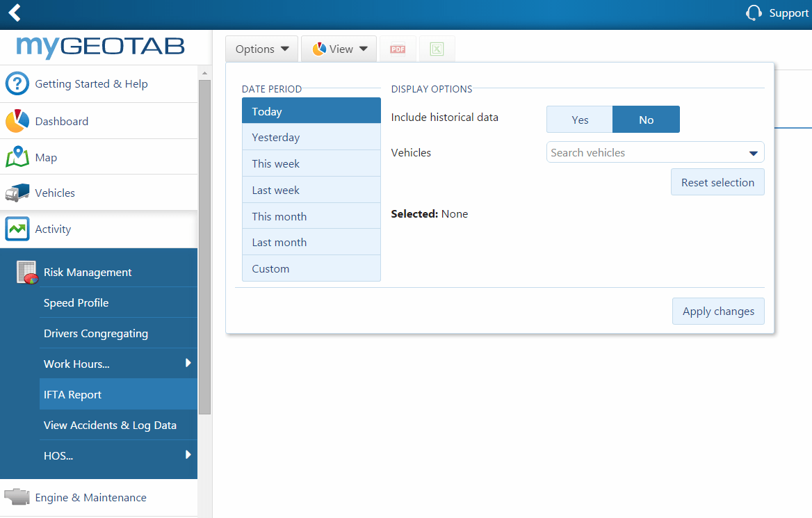This screenshot has height=518, width=812.
Task: Expand the Search vehicles dropdown arrow
Action: pos(754,153)
